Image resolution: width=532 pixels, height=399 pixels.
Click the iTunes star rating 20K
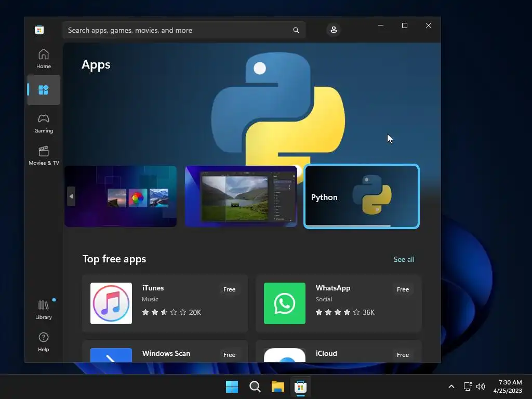(171, 312)
